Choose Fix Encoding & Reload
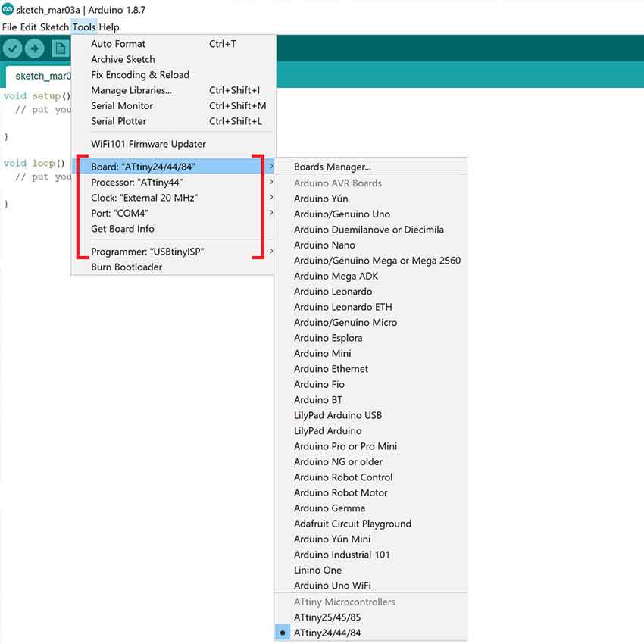The height and width of the screenshot is (644, 644). [x=172, y=75]
